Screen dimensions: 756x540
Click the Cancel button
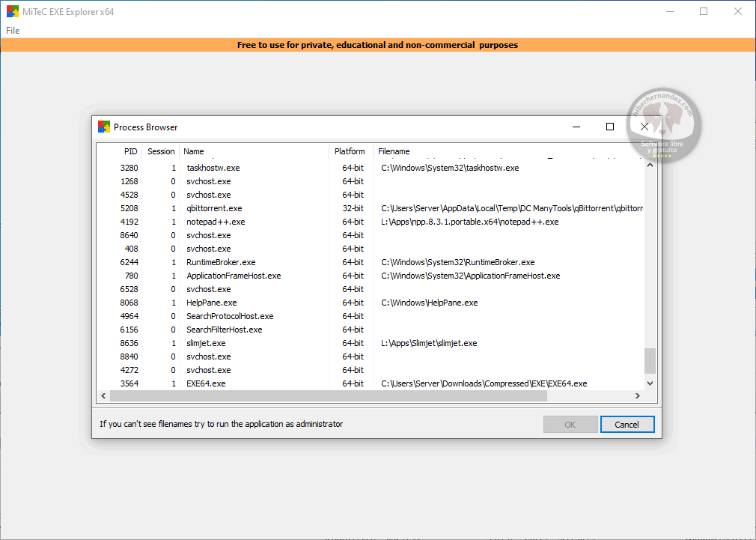tap(627, 424)
